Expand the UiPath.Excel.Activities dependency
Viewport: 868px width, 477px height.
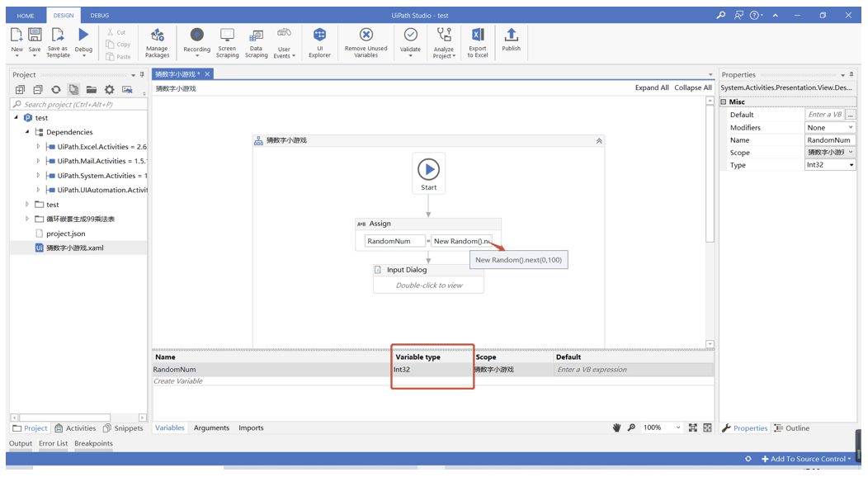pyautogui.click(x=37, y=146)
